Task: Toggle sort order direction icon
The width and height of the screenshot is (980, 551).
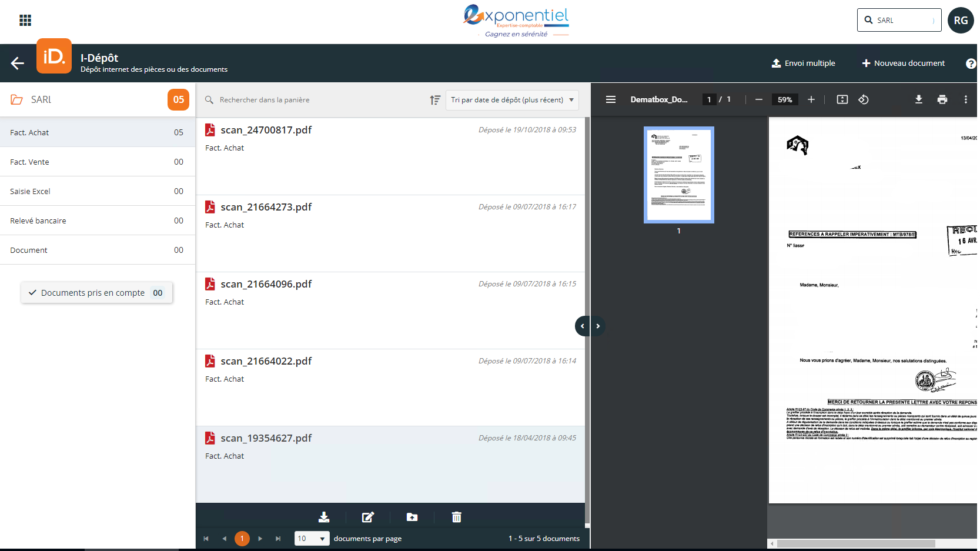Action: pos(435,100)
